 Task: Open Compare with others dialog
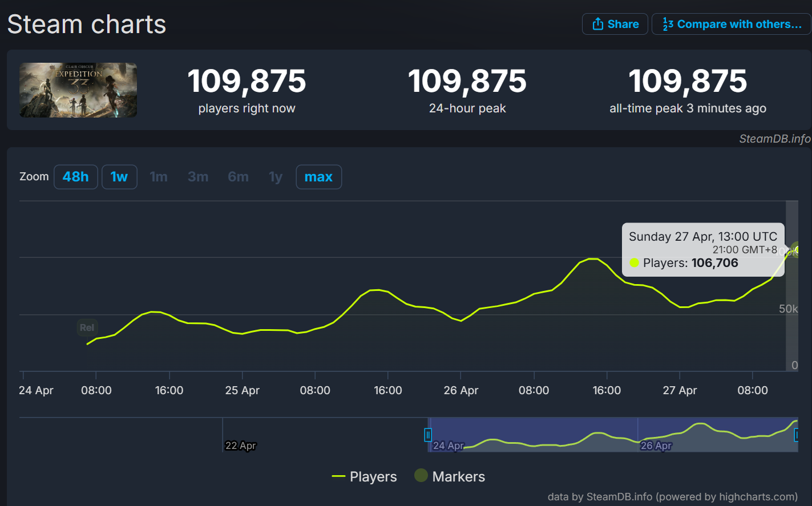tap(732, 24)
